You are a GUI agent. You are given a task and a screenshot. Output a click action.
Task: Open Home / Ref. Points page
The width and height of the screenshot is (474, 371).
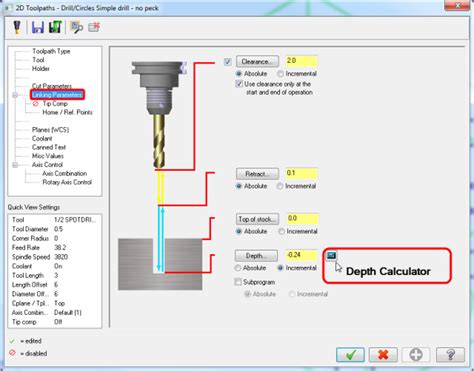coord(67,112)
